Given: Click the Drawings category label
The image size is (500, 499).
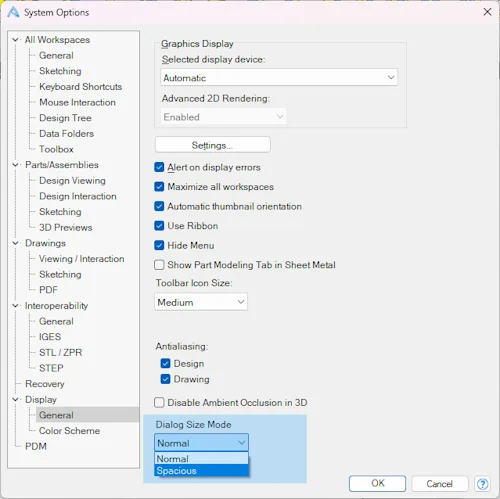Looking at the screenshot, I should pos(45,243).
